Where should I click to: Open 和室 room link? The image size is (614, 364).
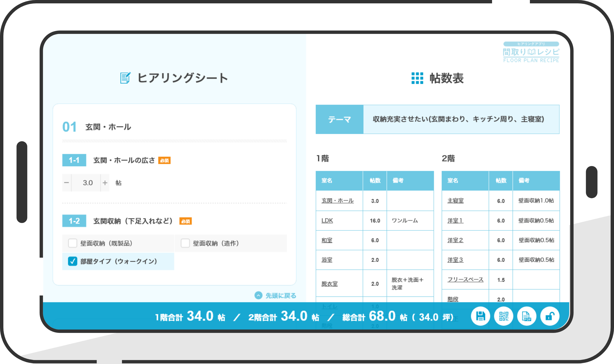(327, 240)
